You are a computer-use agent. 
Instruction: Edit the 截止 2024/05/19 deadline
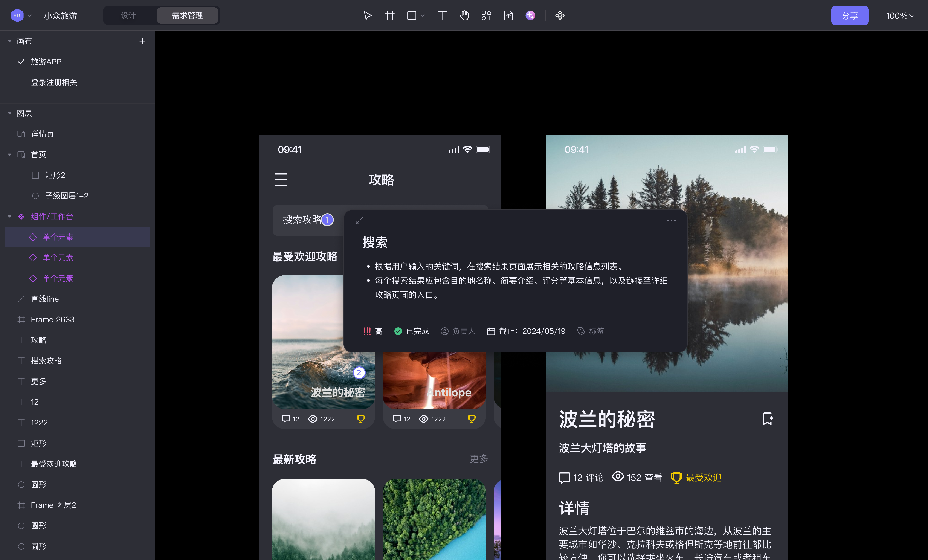pos(526,331)
